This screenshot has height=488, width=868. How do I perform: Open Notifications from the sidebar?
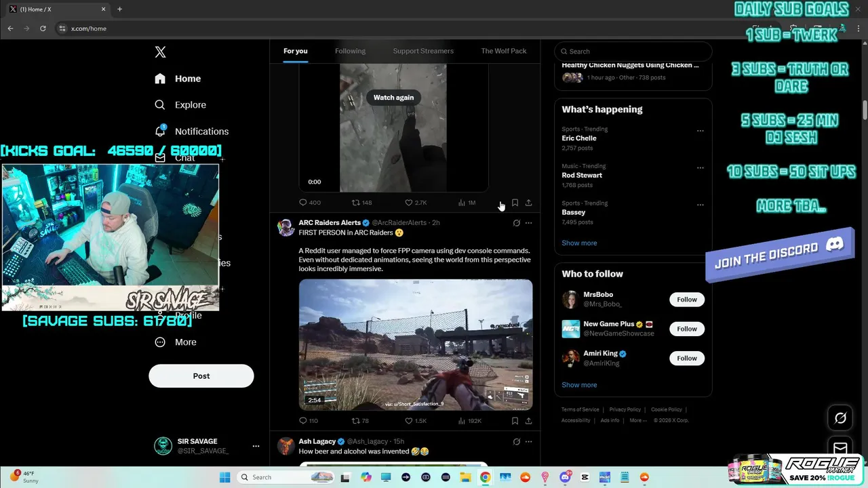[x=192, y=131]
